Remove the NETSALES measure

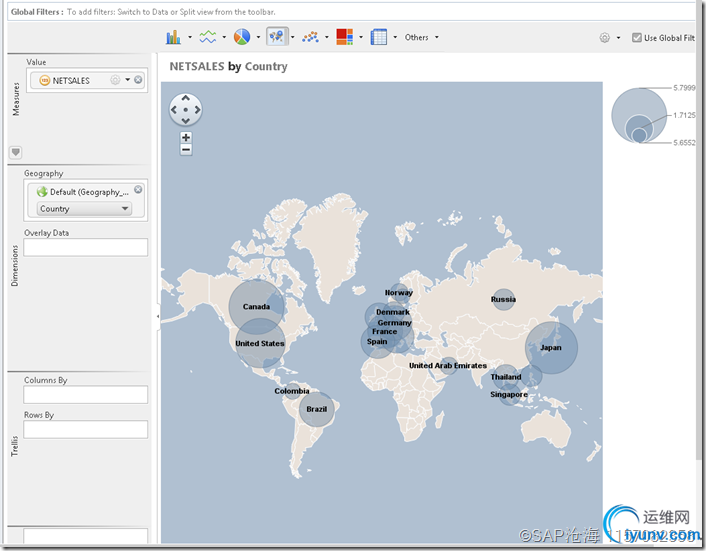[138, 80]
